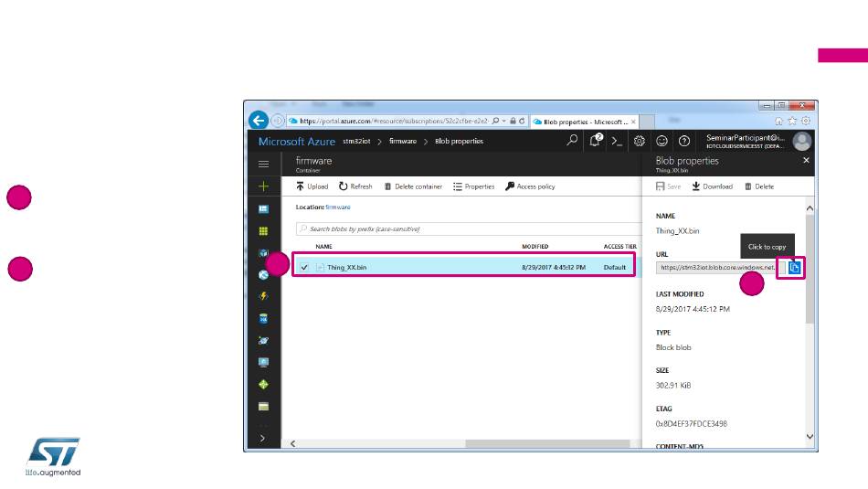Viewport: 868px width, 489px height.
Task: Click the Block blob type value
Action: point(673,347)
